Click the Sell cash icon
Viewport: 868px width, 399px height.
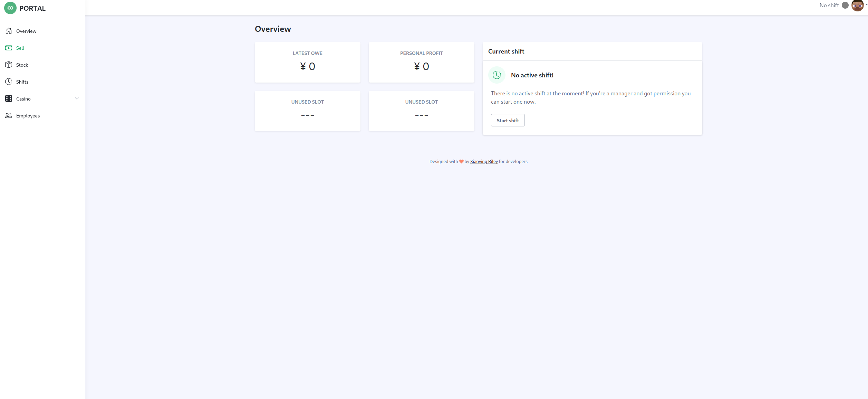tap(9, 48)
